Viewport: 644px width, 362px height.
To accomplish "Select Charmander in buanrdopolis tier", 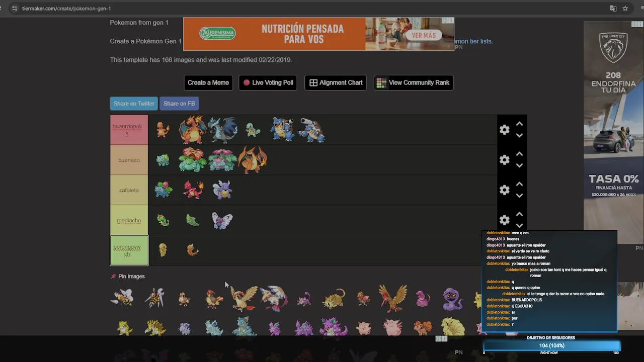I will (163, 130).
